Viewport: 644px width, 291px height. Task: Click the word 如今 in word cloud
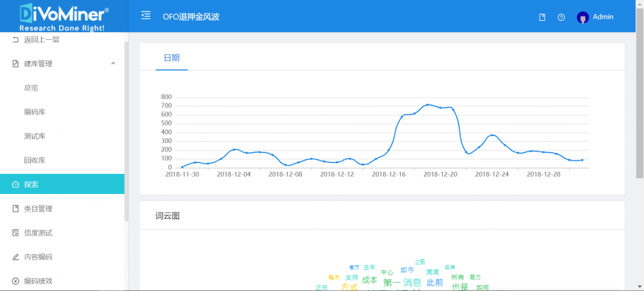point(407,270)
